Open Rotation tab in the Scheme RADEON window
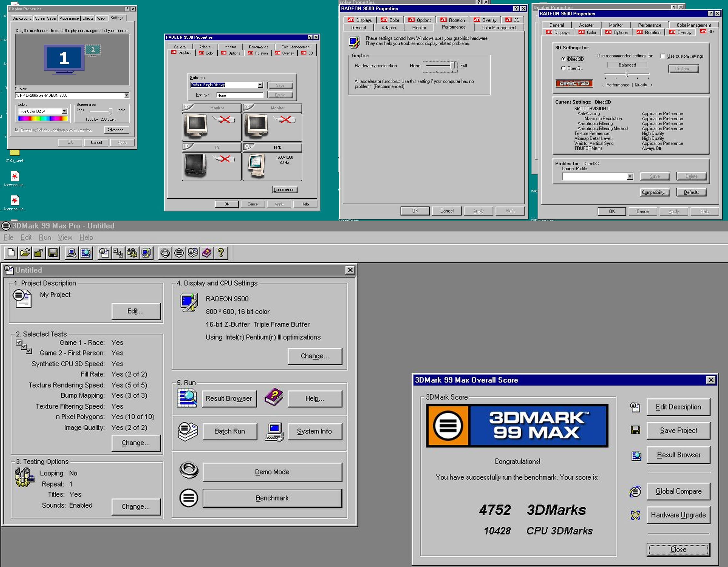728x567 pixels. pyautogui.click(x=258, y=53)
